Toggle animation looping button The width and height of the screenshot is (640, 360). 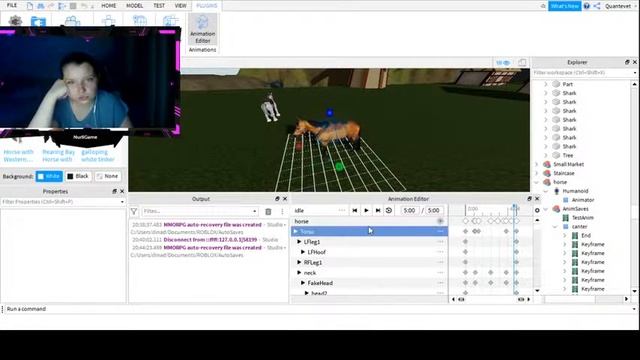tap(389, 210)
